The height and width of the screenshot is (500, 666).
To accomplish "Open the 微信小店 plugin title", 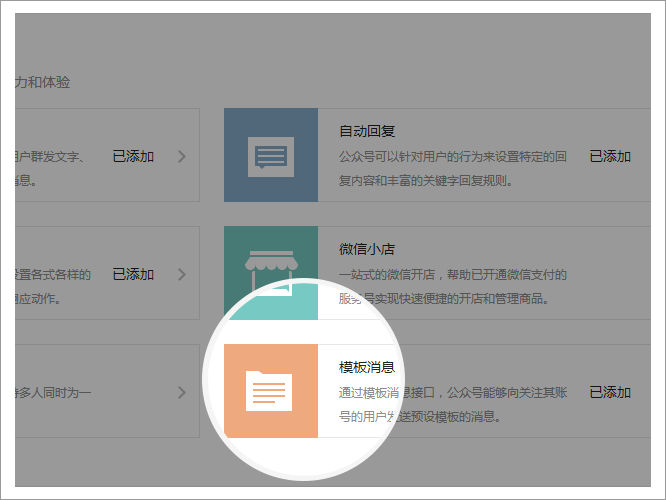I will tap(368, 249).
